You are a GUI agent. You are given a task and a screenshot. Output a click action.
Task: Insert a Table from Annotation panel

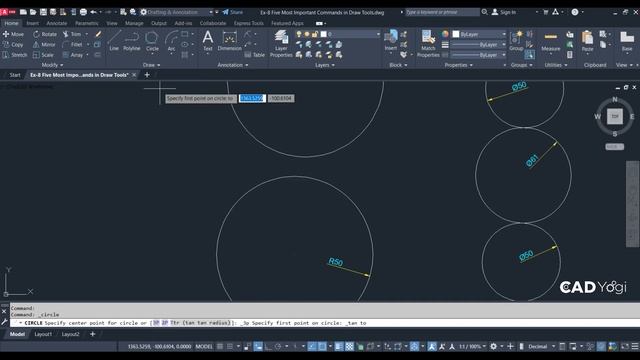click(x=254, y=55)
